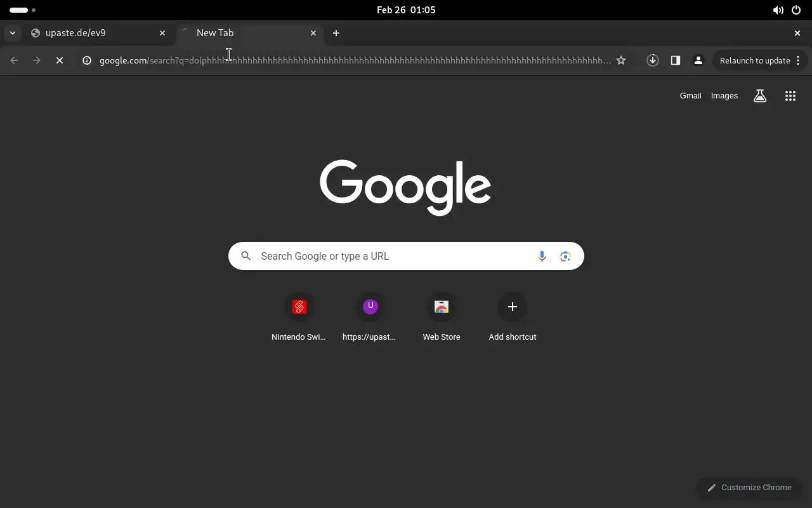This screenshot has height=508, width=812.
Task: Close the Chrome window
Action: [797, 33]
